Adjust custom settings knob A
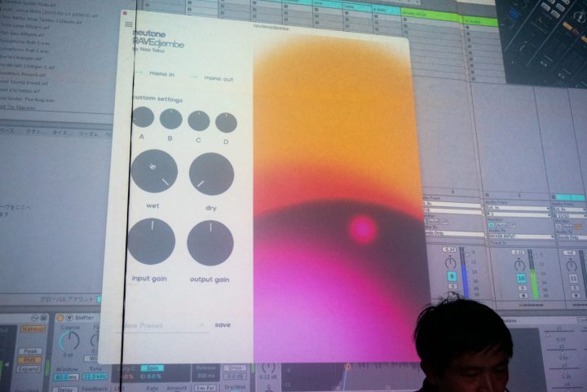Viewport: 587px width, 392px height. [x=143, y=117]
